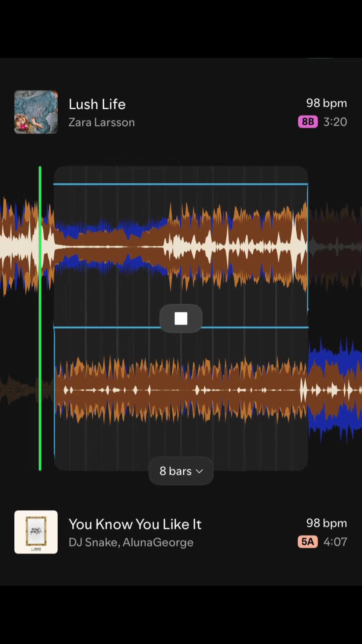Open the Lush Life album cover

click(x=36, y=112)
